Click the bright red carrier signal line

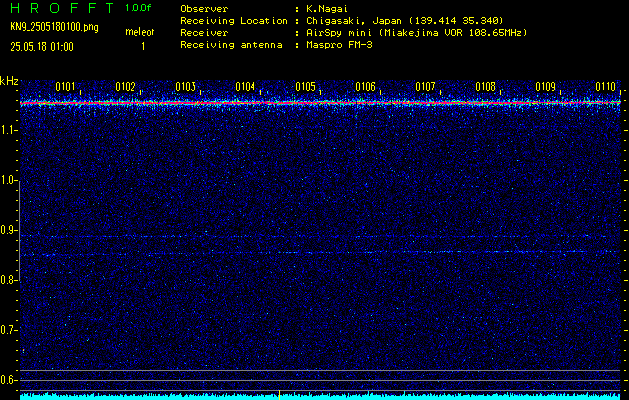click(320, 103)
